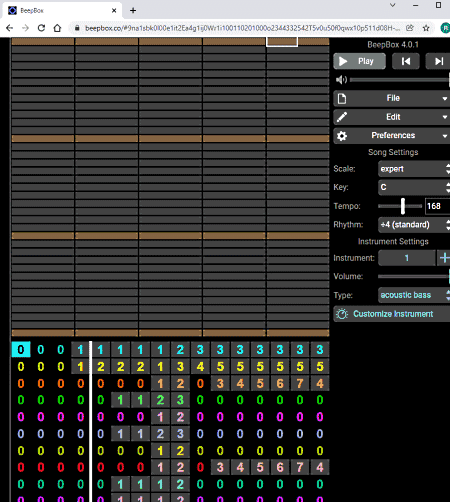Click the Play button
The image size is (450, 502).
click(359, 61)
